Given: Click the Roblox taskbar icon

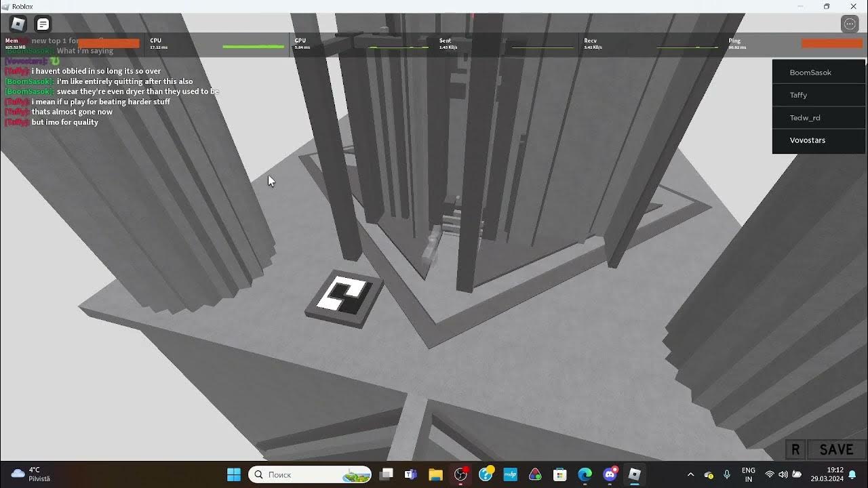Looking at the screenshot, I should pos(634,474).
